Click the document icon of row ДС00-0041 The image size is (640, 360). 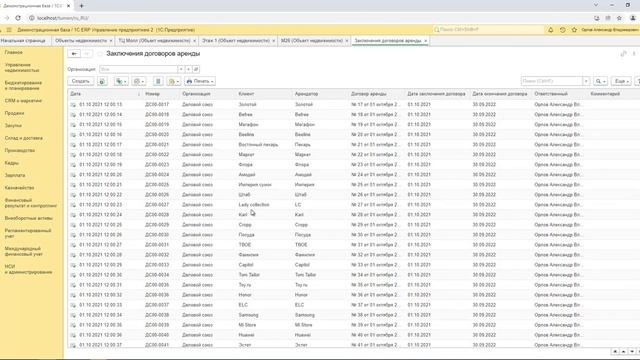click(73, 345)
